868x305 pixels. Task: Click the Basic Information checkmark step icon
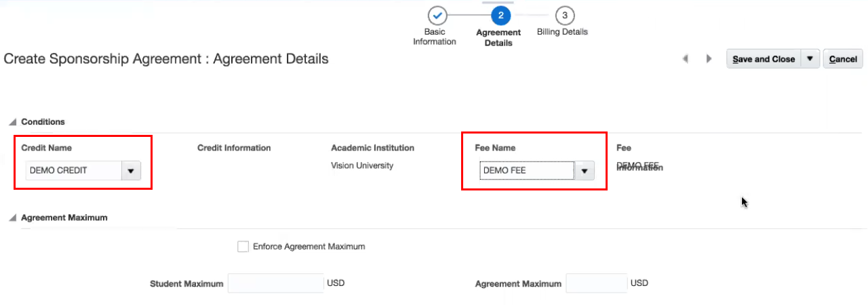pyautogui.click(x=437, y=15)
